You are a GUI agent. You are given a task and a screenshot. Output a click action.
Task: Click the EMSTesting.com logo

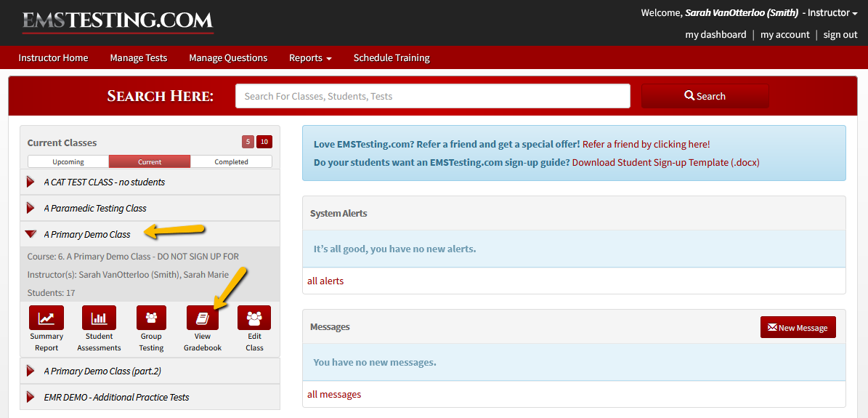click(118, 21)
